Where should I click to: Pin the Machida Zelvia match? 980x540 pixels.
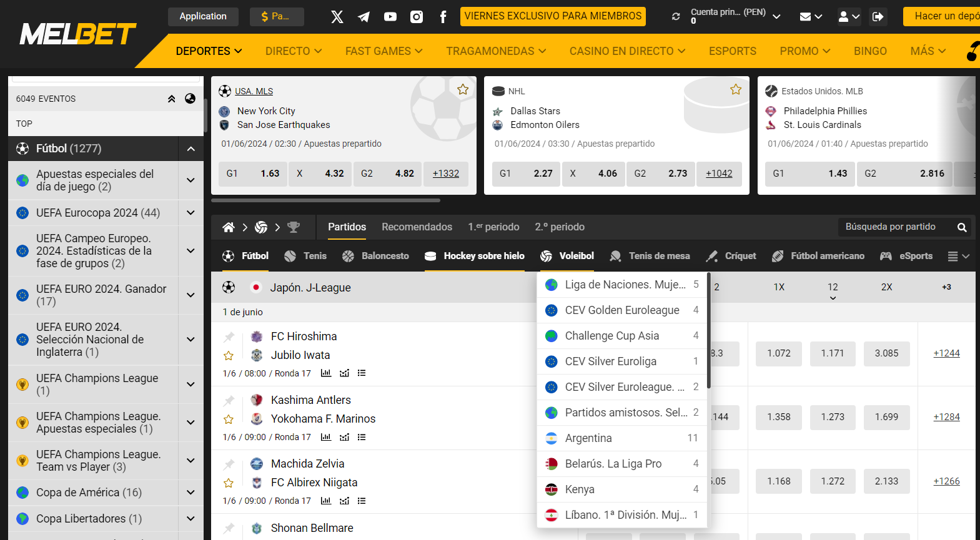229,464
